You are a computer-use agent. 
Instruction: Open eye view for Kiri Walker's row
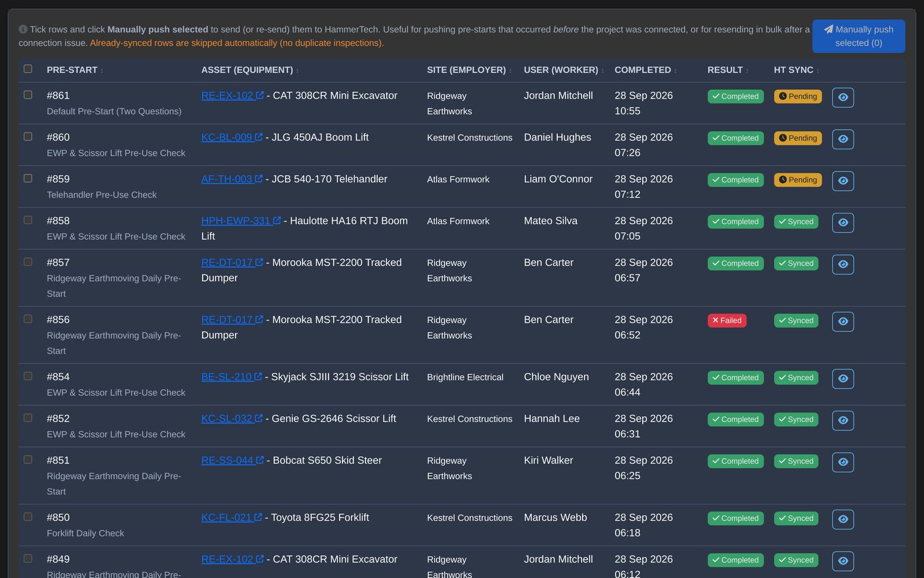843,462
